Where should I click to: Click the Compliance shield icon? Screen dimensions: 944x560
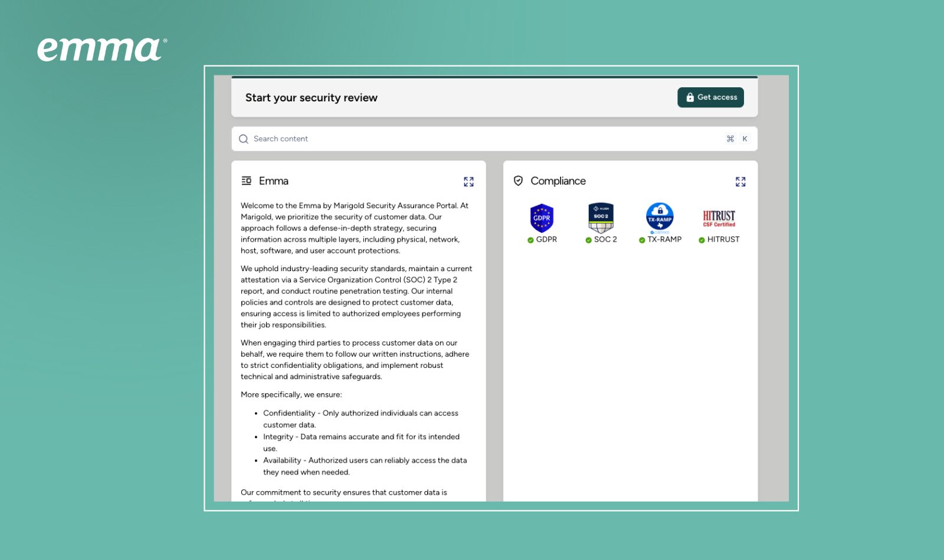[518, 181]
